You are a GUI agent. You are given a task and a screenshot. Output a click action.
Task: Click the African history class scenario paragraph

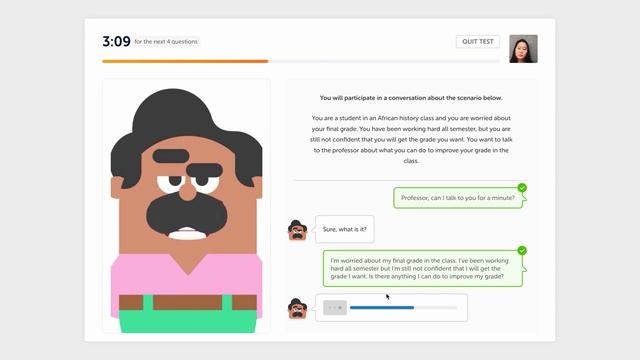411,139
